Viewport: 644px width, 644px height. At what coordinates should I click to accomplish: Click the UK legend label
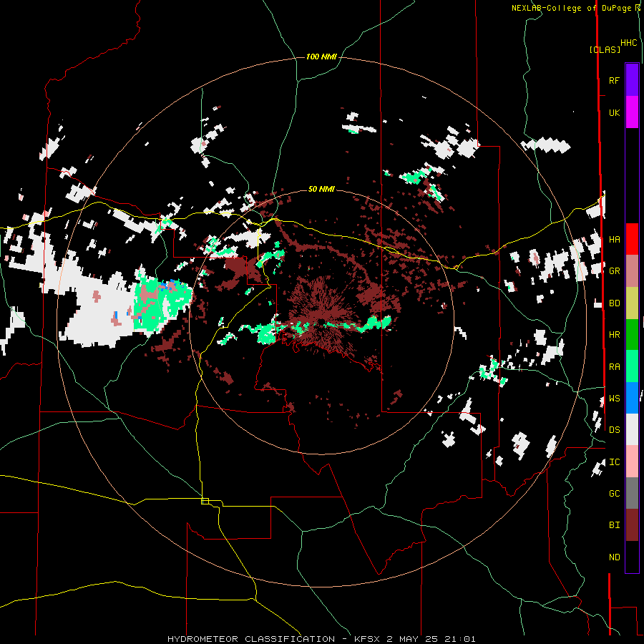[614, 112]
